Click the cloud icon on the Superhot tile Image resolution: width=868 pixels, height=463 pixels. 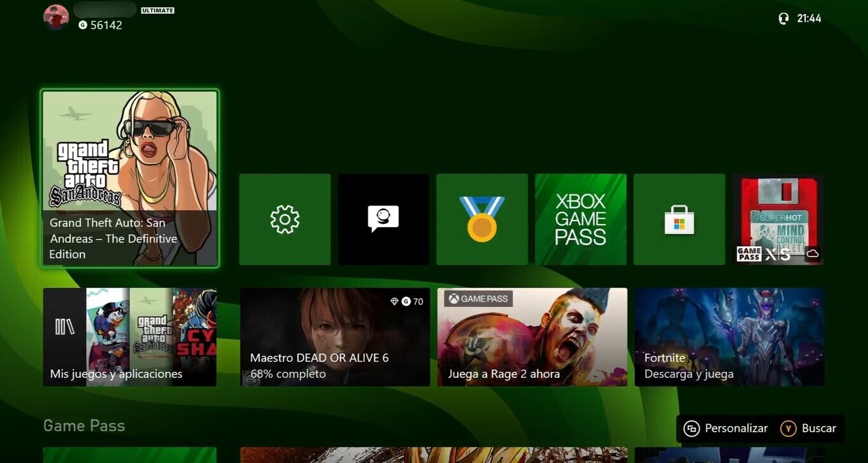click(813, 254)
